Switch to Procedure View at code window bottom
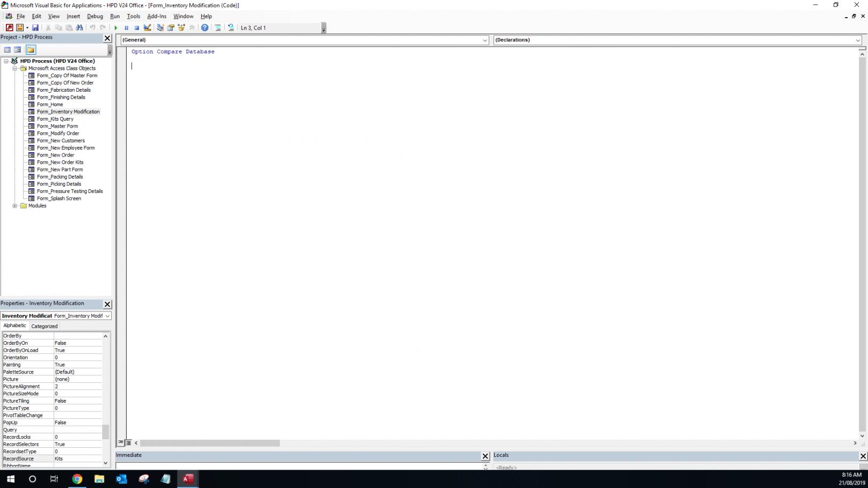The height and width of the screenshot is (488, 868). click(x=121, y=443)
